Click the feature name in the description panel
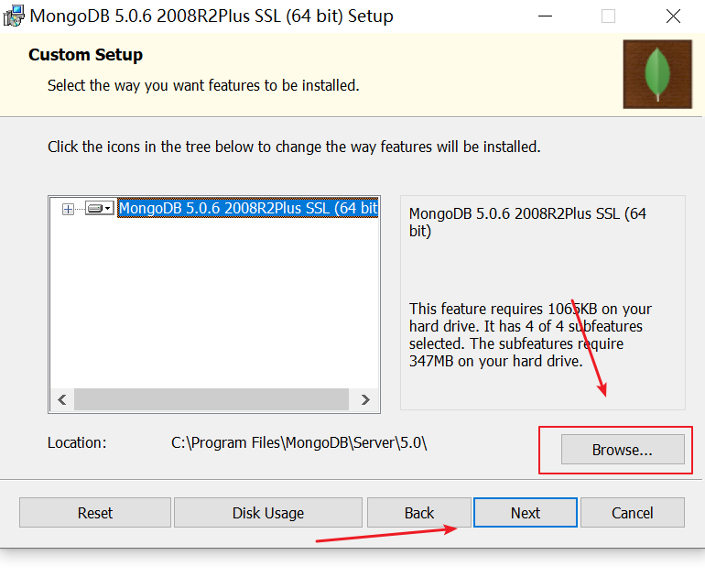Image resolution: width=705 pixels, height=588 pixels. tap(527, 222)
